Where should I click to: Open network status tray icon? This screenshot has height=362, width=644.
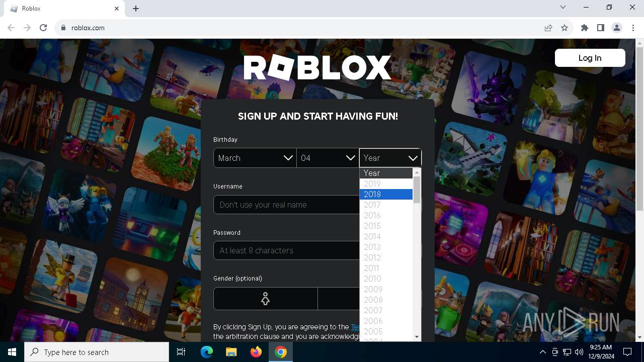[x=567, y=352]
